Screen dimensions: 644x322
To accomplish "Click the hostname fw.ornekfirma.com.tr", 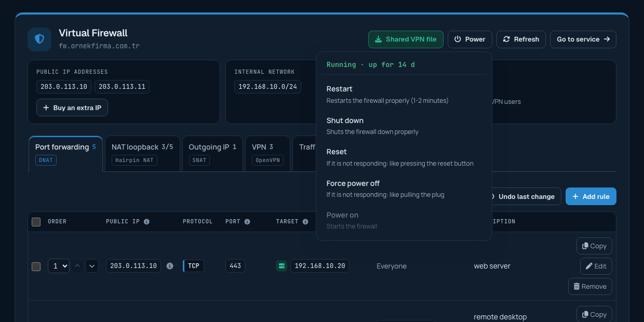I will click(99, 46).
